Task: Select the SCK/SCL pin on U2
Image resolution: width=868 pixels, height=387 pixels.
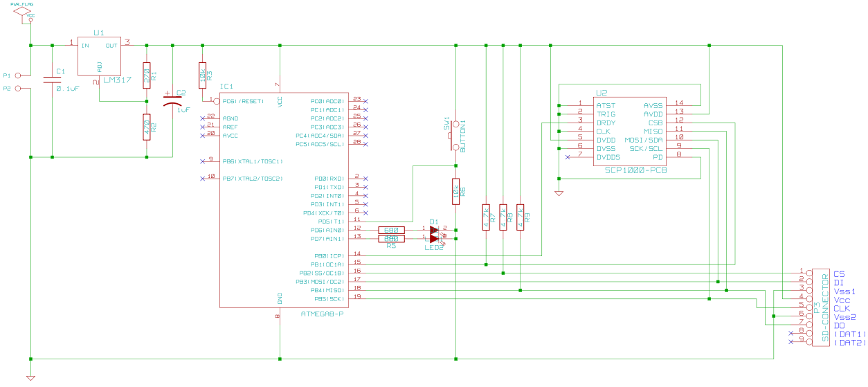Action: (x=646, y=148)
